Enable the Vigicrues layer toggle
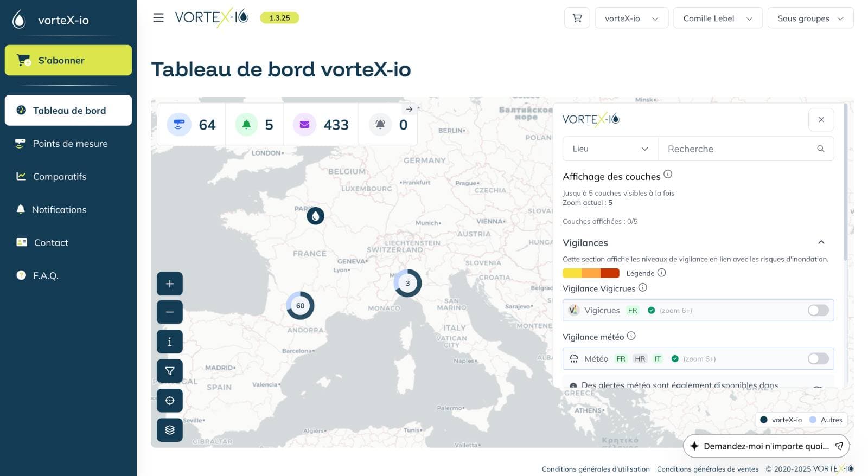 tap(818, 310)
